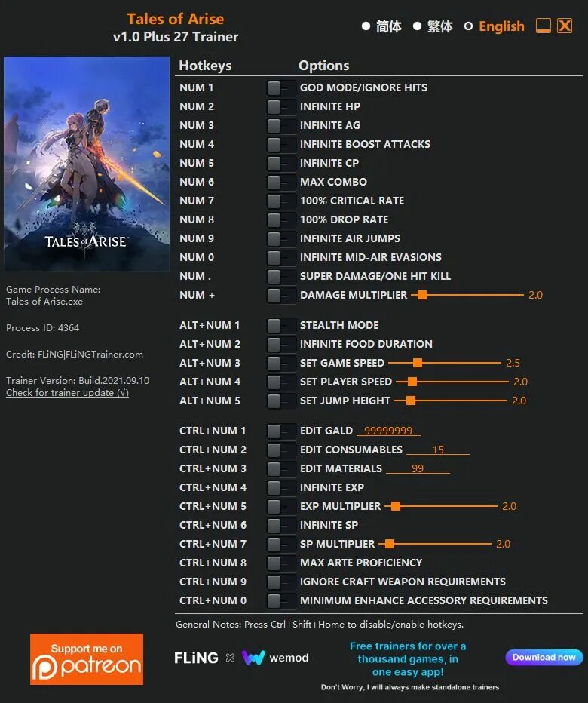Screen dimensions: 588x703
Task: Toggle Ignore Craft Weapon Requirements
Action: (x=281, y=582)
